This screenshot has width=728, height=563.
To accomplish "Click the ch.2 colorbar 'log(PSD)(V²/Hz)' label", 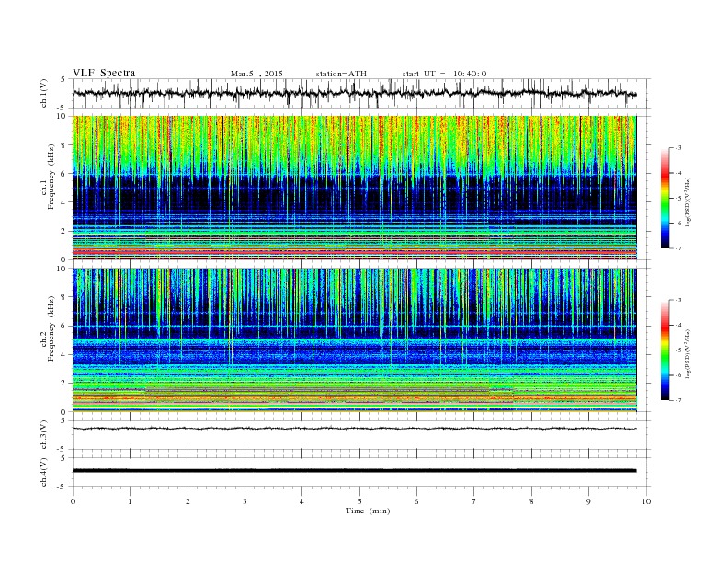I will [x=688, y=353].
